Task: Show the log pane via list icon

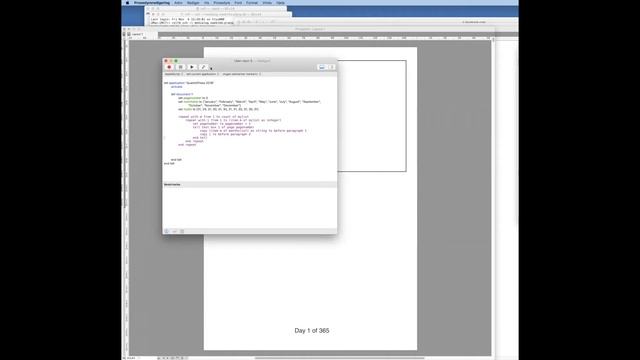Action: (x=182, y=231)
